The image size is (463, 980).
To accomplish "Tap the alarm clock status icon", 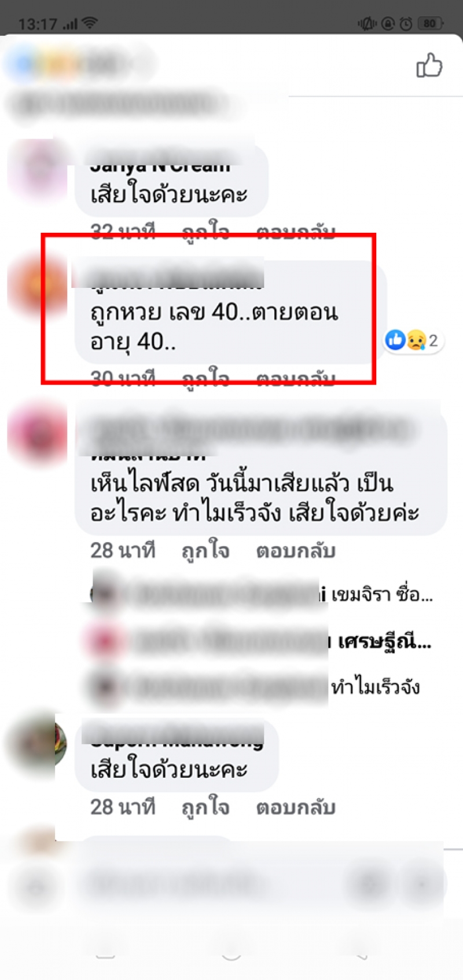I will [406, 24].
